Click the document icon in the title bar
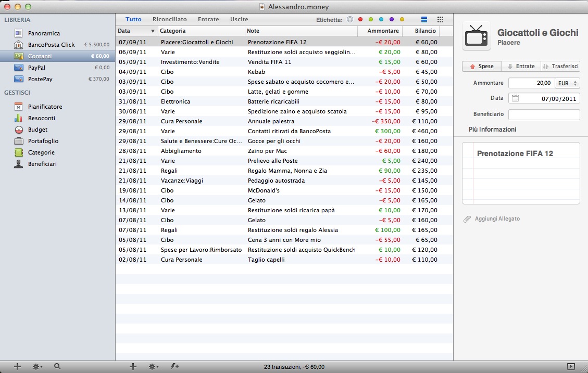Viewport: 588px width, 373px height. [x=262, y=7]
